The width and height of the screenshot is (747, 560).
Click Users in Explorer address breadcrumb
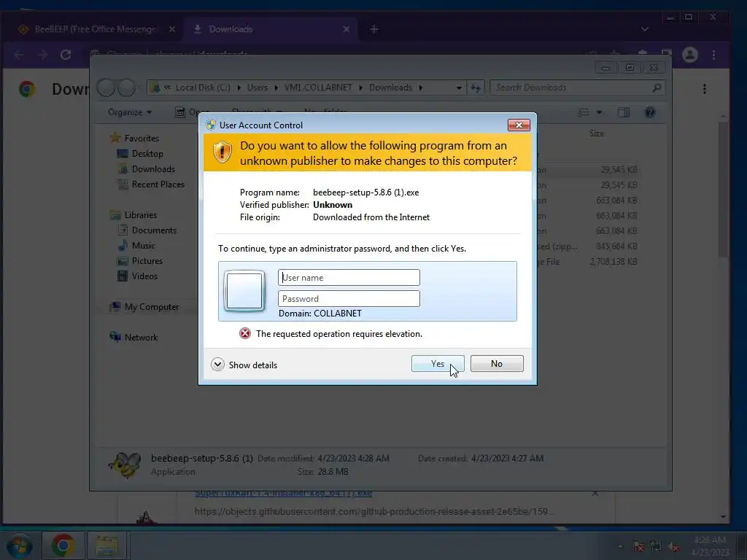(258, 87)
